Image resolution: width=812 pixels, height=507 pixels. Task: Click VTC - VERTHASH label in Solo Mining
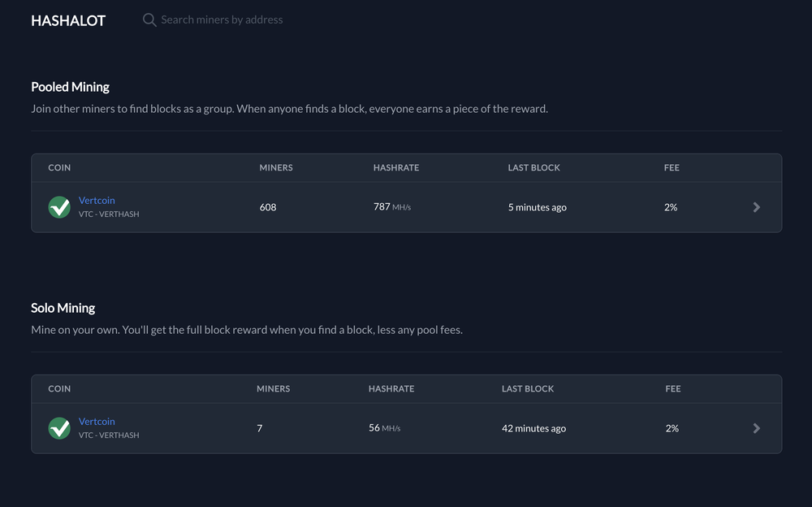click(x=109, y=435)
